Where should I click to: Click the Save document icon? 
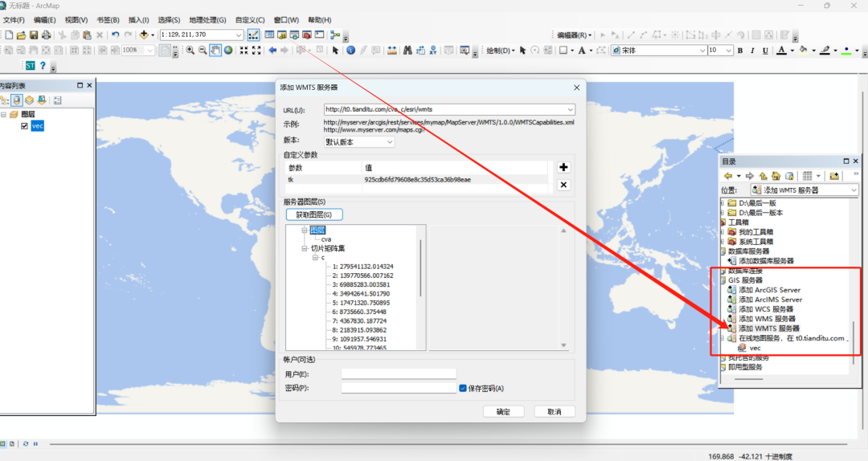[x=34, y=35]
